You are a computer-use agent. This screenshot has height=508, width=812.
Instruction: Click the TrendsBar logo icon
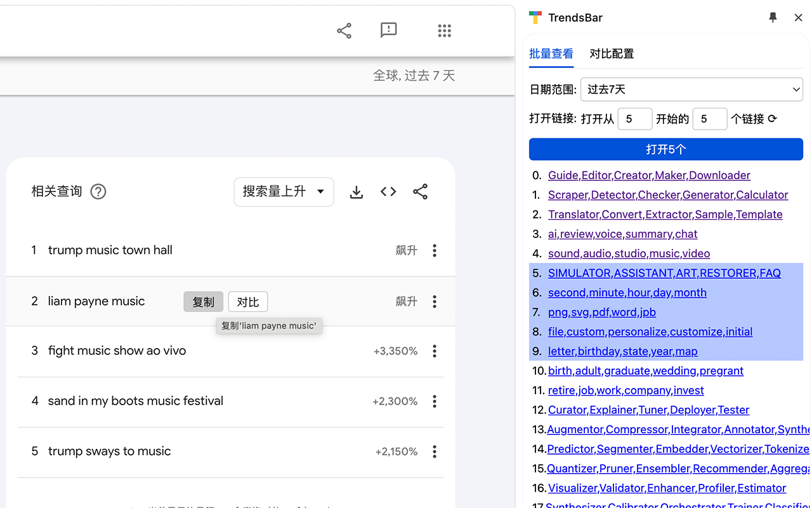click(x=535, y=18)
